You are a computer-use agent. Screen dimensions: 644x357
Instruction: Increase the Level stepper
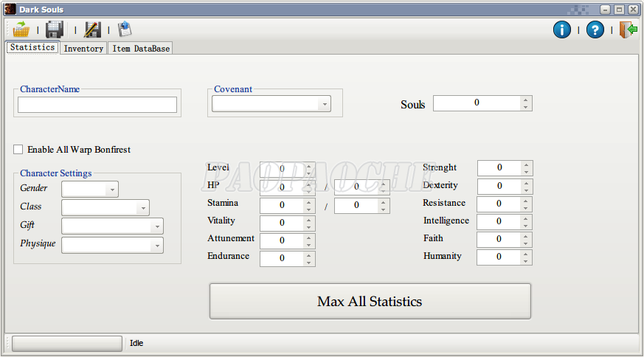[x=309, y=166]
